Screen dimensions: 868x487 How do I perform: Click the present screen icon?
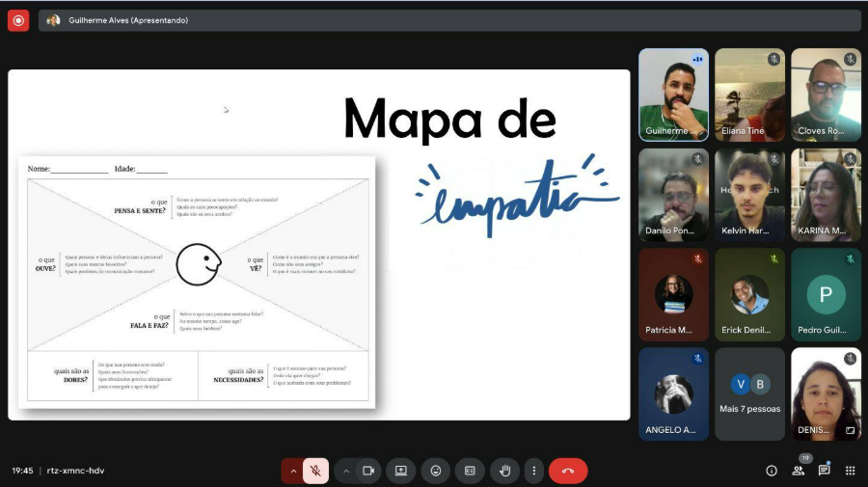(401, 471)
